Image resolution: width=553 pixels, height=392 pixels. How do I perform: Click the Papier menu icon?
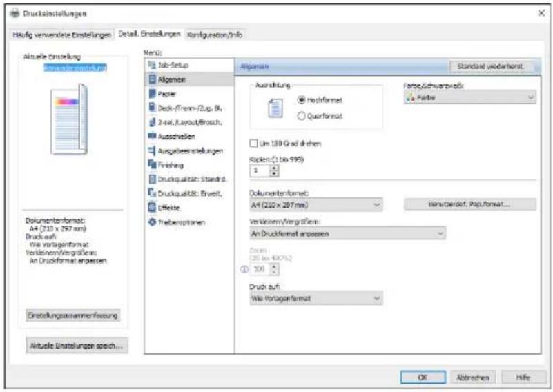152,93
